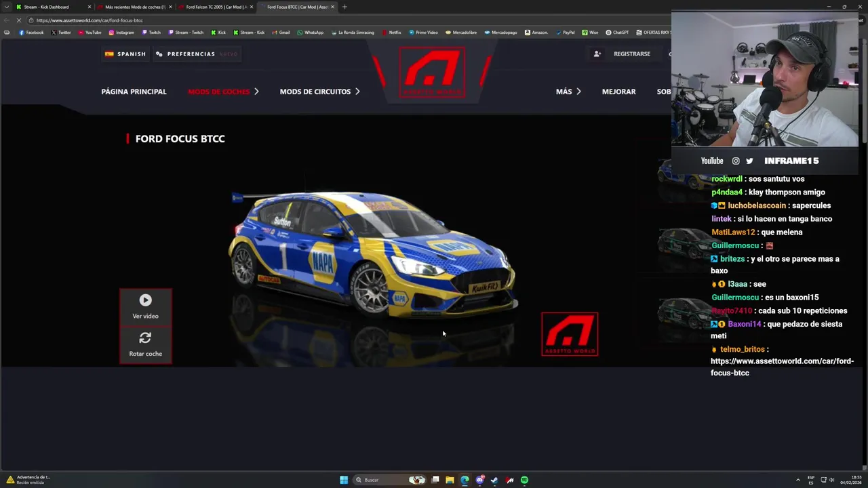This screenshot has width=868, height=488.
Task: Select the Ford Focus BTCC tab
Action: point(297,7)
